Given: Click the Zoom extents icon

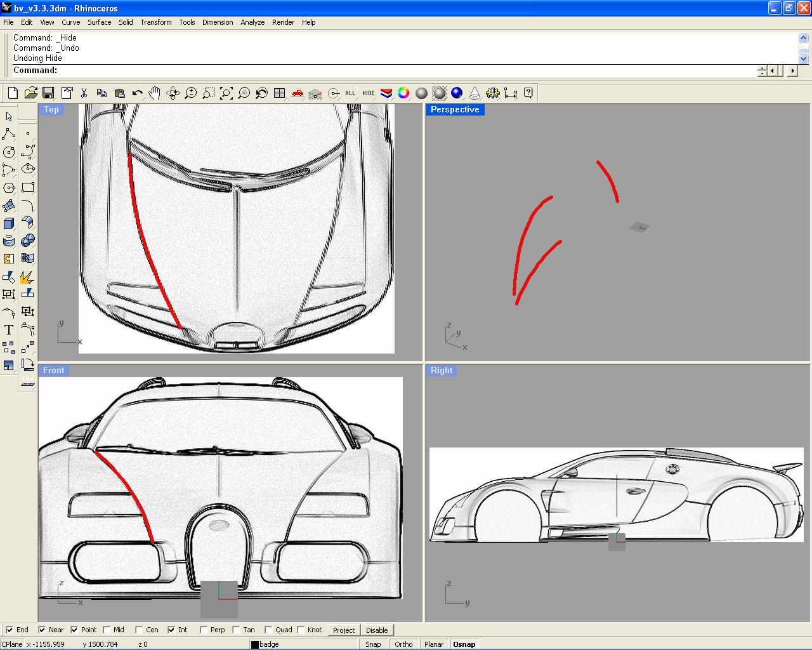Looking at the screenshot, I should coord(226,93).
